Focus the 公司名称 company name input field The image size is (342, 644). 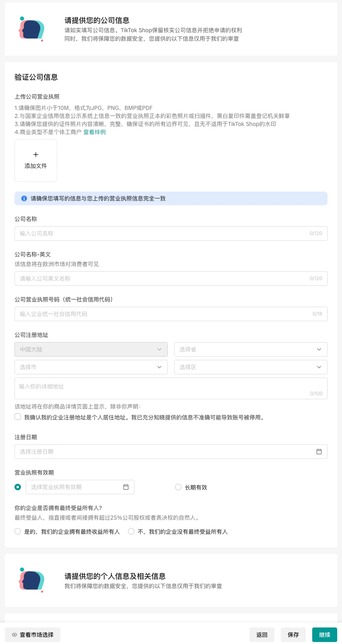[x=161, y=233]
